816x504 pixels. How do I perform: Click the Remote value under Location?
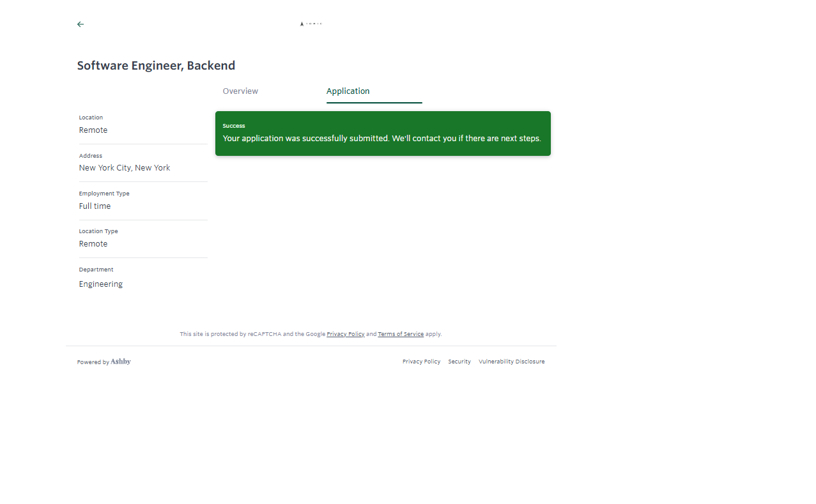[93, 130]
